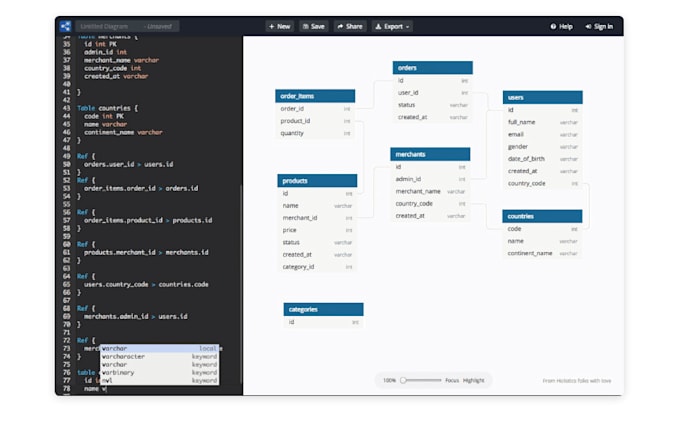Click full_name field in users table
680x422 pixels.
tap(543, 122)
